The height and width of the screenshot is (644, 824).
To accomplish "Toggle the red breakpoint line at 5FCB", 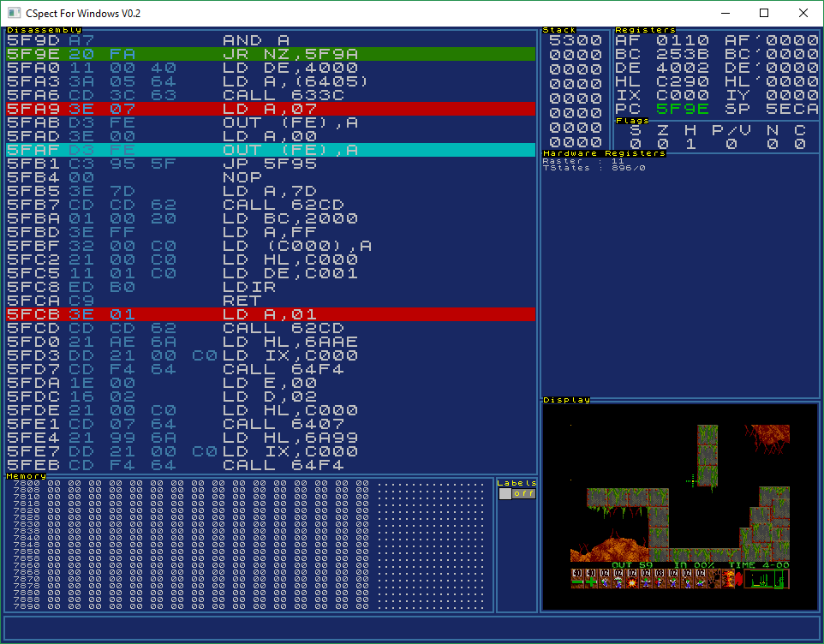I will click(x=257, y=314).
